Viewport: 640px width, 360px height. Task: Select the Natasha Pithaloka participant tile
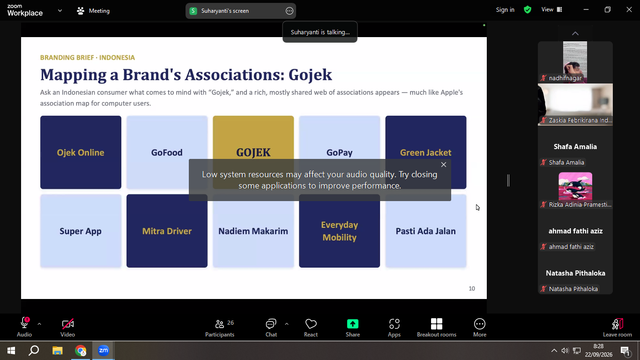[575, 273]
